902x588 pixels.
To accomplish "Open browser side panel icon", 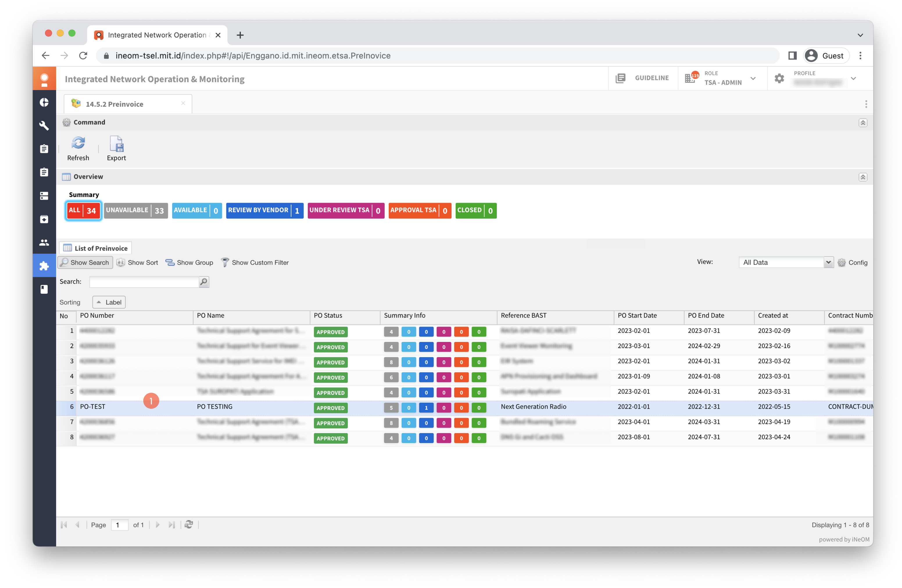I will pyautogui.click(x=792, y=56).
